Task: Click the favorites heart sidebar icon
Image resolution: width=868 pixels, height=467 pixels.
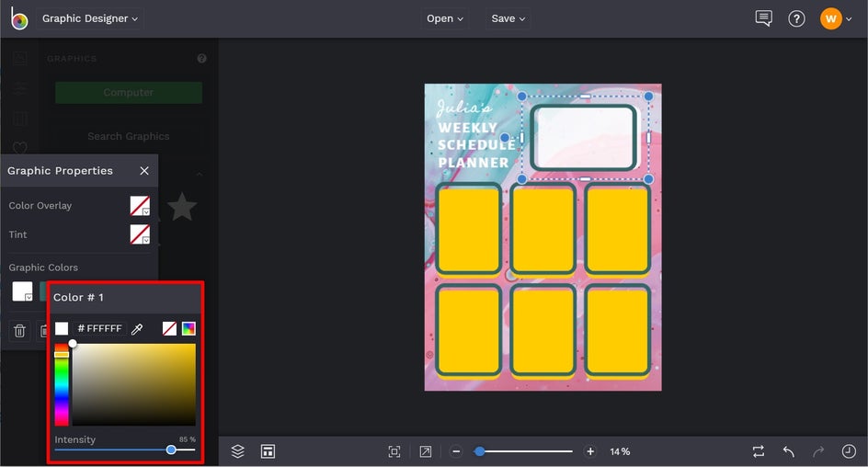Action: tap(20, 147)
